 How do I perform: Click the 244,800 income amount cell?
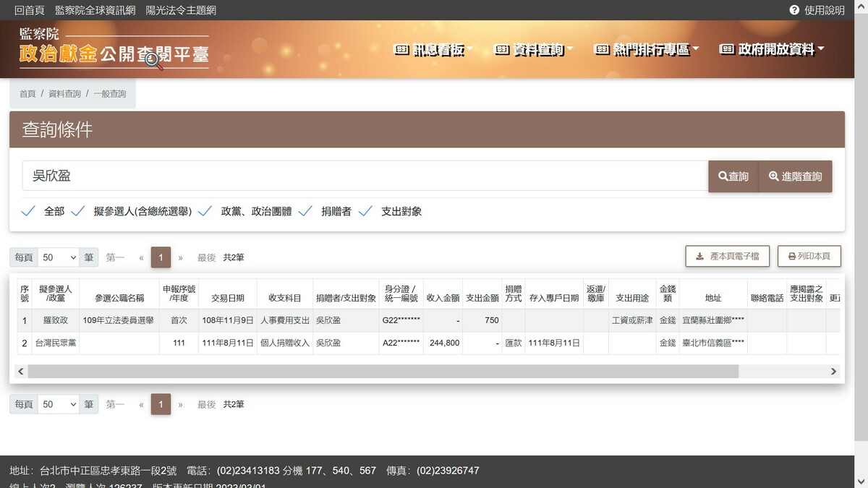point(443,343)
